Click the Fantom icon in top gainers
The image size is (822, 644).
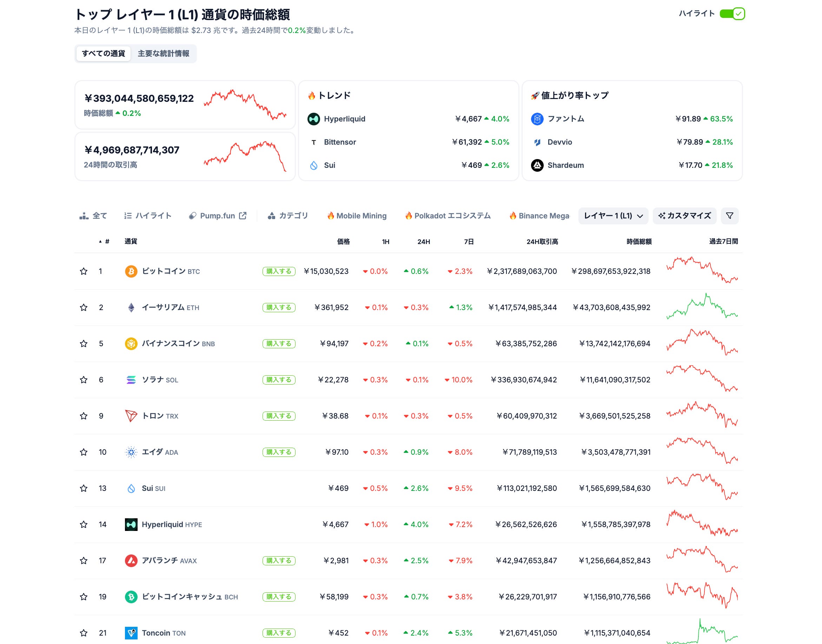pyautogui.click(x=537, y=119)
